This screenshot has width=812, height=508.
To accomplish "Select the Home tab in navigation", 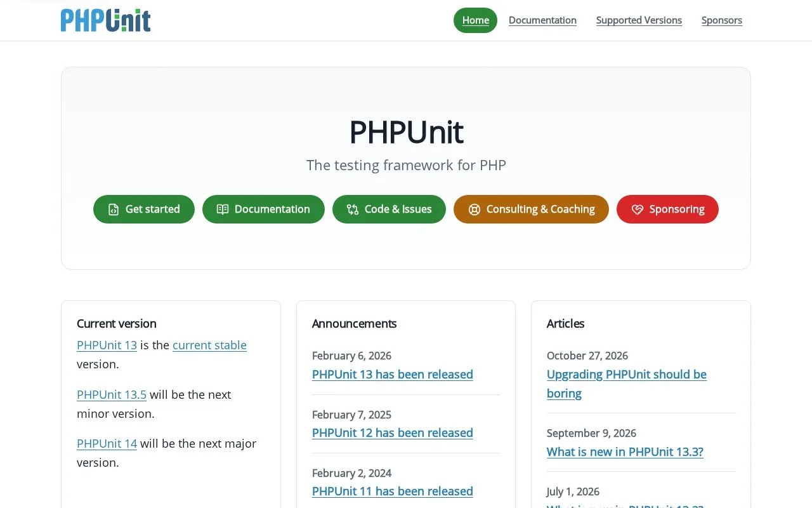I will 476,20.
